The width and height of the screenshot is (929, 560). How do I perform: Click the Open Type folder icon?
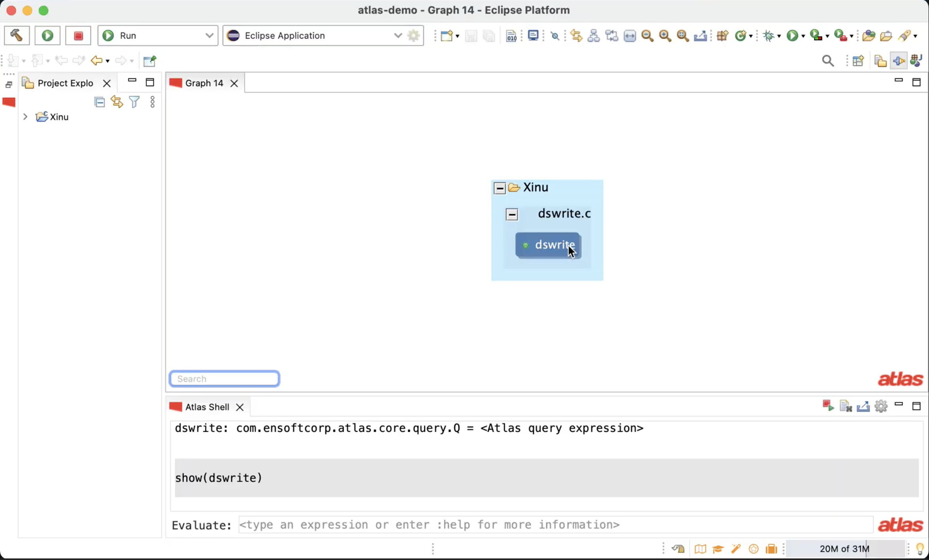[x=869, y=36]
